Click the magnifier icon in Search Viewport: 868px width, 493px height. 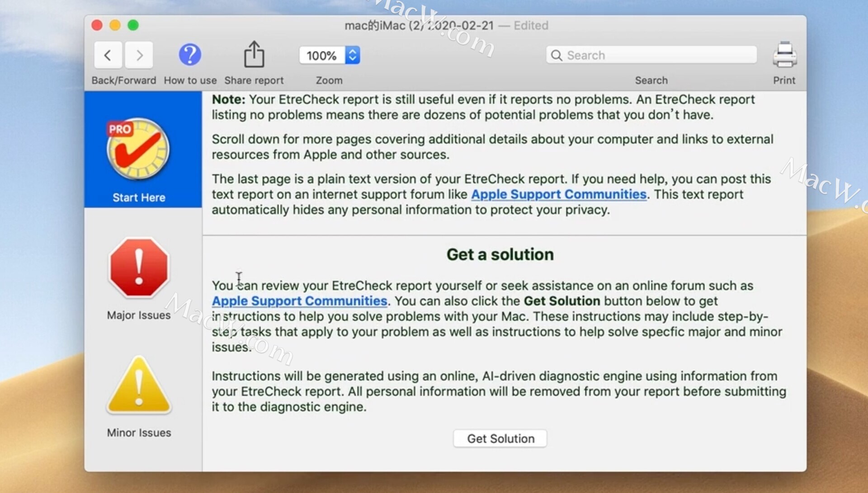pos(557,55)
